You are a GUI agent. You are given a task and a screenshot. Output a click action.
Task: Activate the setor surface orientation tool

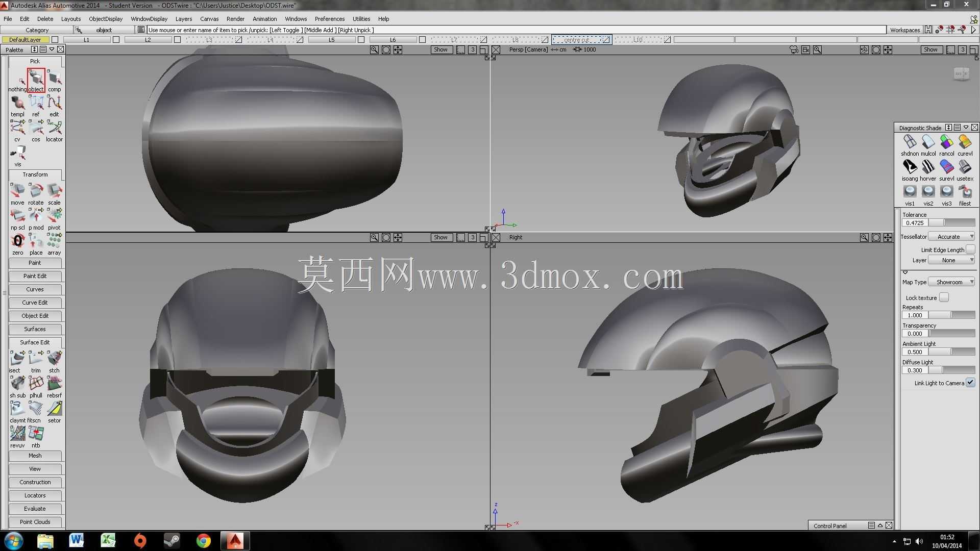54,412
